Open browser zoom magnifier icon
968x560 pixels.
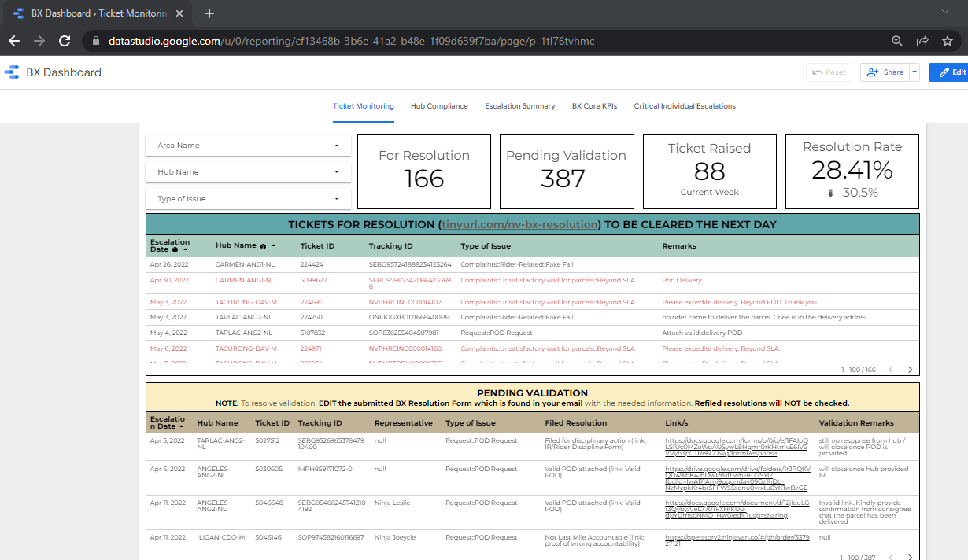(x=897, y=41)
